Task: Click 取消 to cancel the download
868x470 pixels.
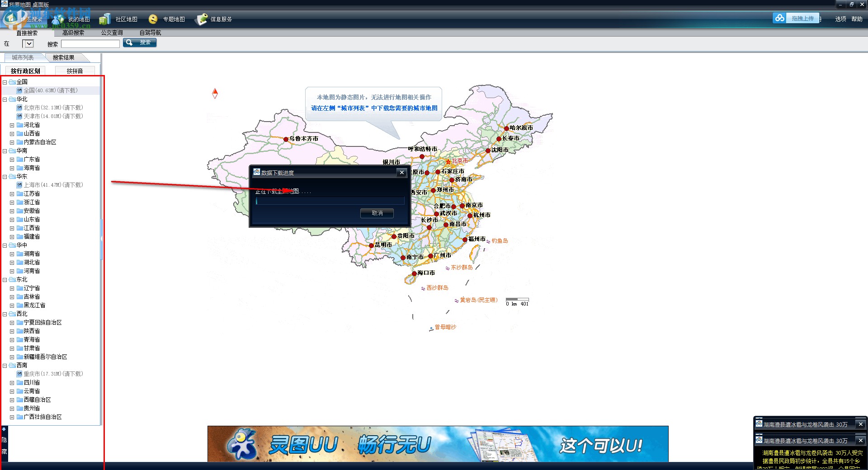Action: pyautogui.click(x=377, y=213)
